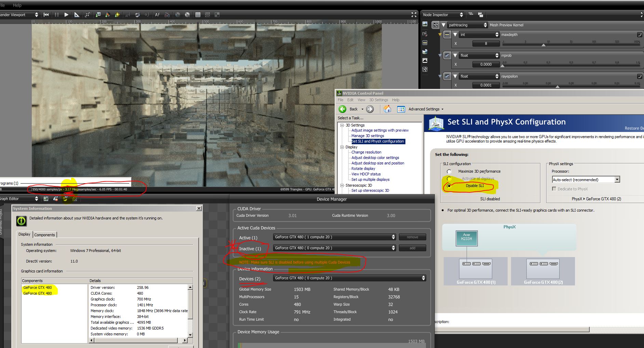Image resolution: width=644 pixels, height=348 pixels.
Task: Go back in NVIDIA Control Panel
Action: click(348, 109)
